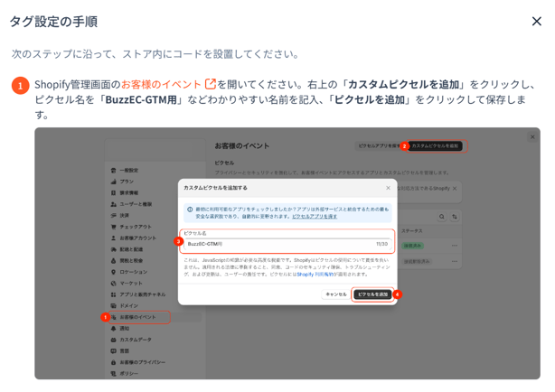The height and width of the screenshot is (392, 555).
Task: Open the お客様のイベント link in step 1
Action: coord(161,84)
